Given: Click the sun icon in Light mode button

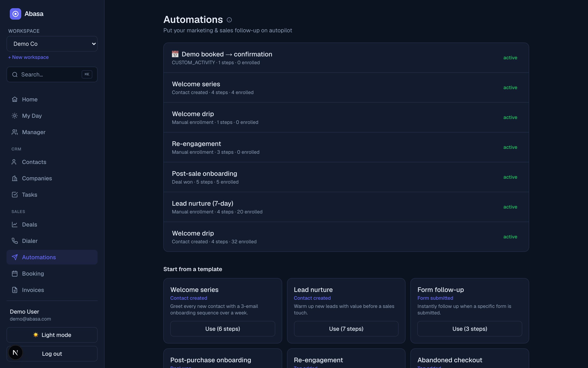Looking at the screenshot, I should [x=36, y=335].
